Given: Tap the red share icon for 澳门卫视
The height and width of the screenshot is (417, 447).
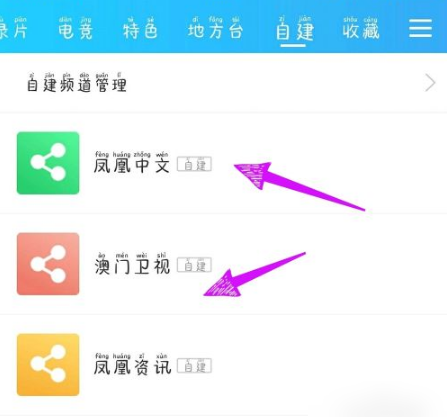Looking at the screenshot, I should [48, 264].
